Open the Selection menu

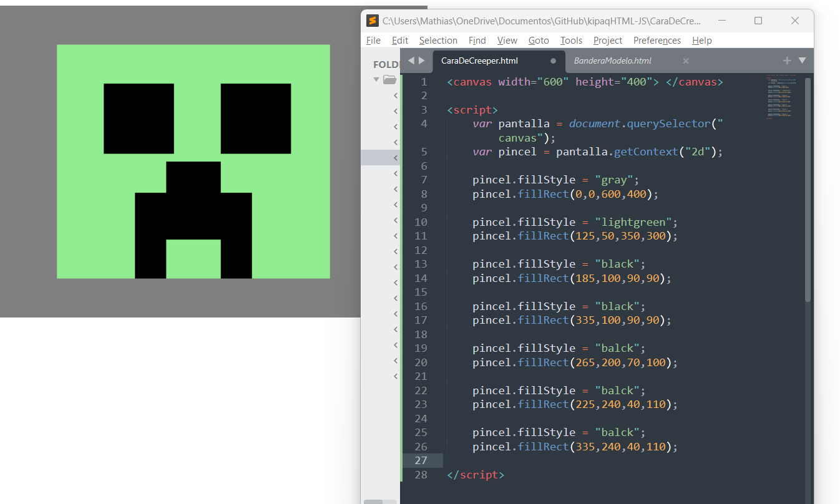[438, 41]
